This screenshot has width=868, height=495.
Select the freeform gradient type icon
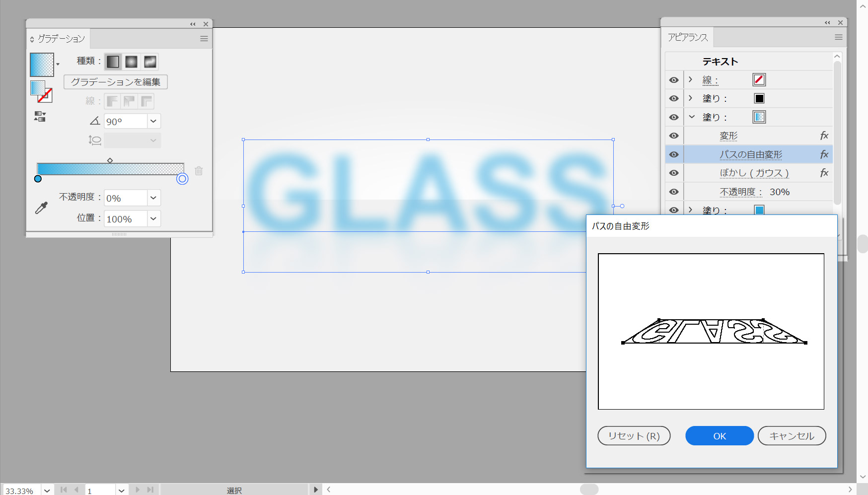tap(150, 62)
